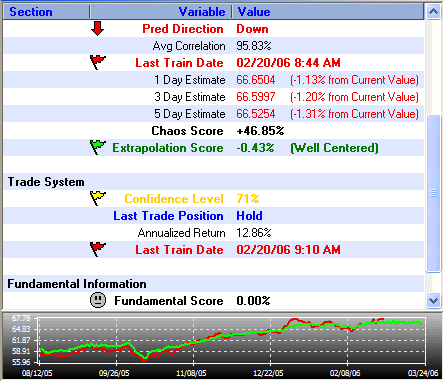Select the Pred Direction label

click(183, 29)
